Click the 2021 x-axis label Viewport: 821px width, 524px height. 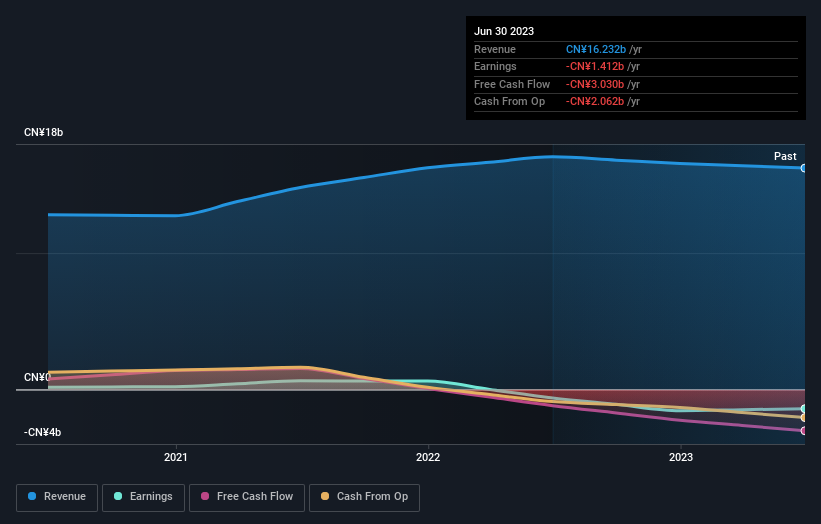pos(175,457)
